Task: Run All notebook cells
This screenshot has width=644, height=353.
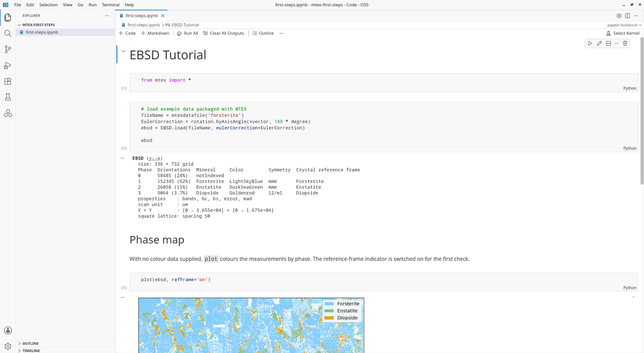Action: 188,33
